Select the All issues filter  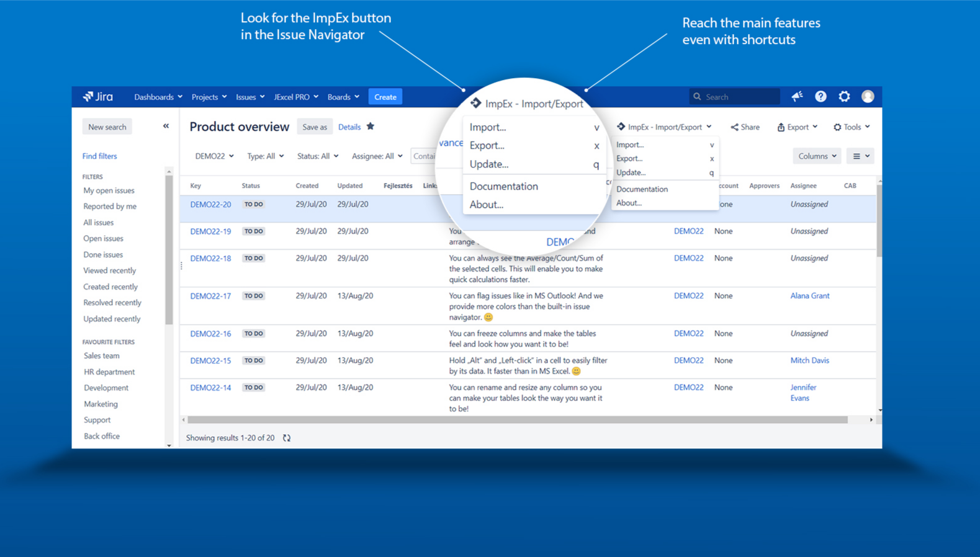[x=99, y=223]
